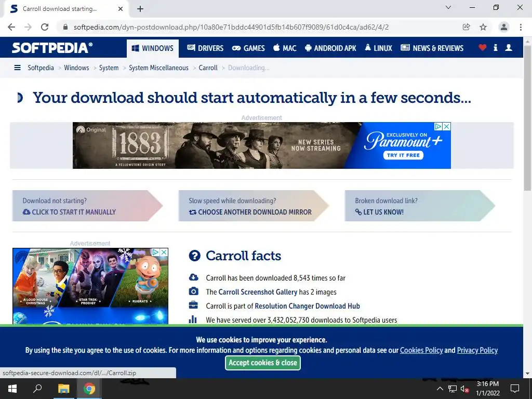This screenshot has height=399, width=532.
Task: Open Cookies Policy link
Action: tap(421, 350)
